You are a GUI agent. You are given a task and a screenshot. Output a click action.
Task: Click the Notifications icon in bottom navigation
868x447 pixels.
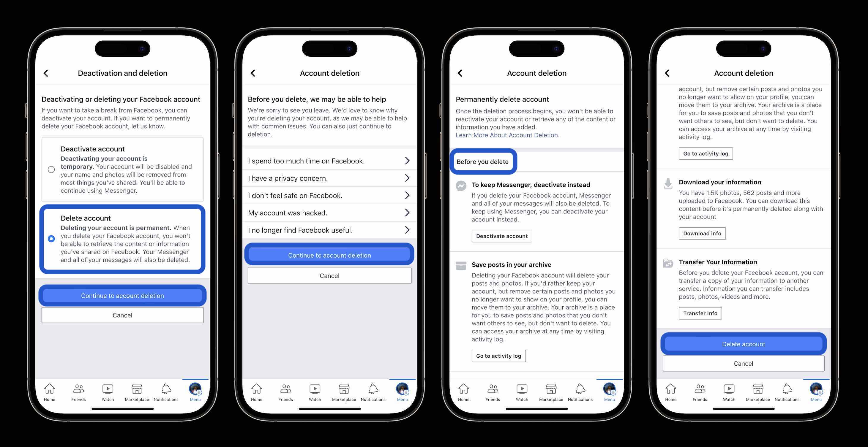[x=165, y=389]
